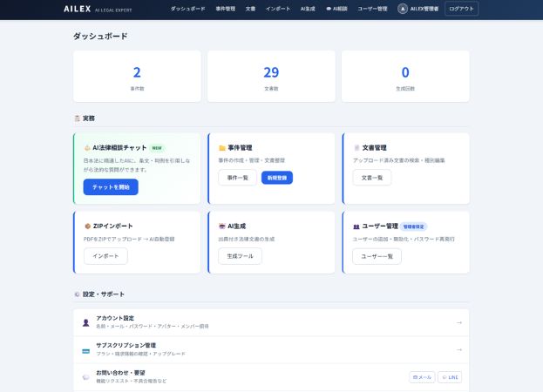The height and width of the screenshot is (392, 543).
Task: Click the ログアウト button
Action: [461, 9]
